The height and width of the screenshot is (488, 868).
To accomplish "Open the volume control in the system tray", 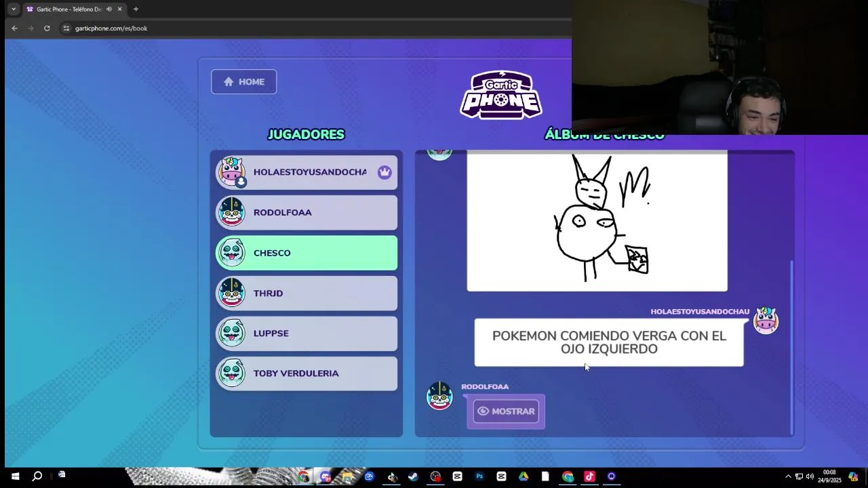I will click(x=810, y=476).
